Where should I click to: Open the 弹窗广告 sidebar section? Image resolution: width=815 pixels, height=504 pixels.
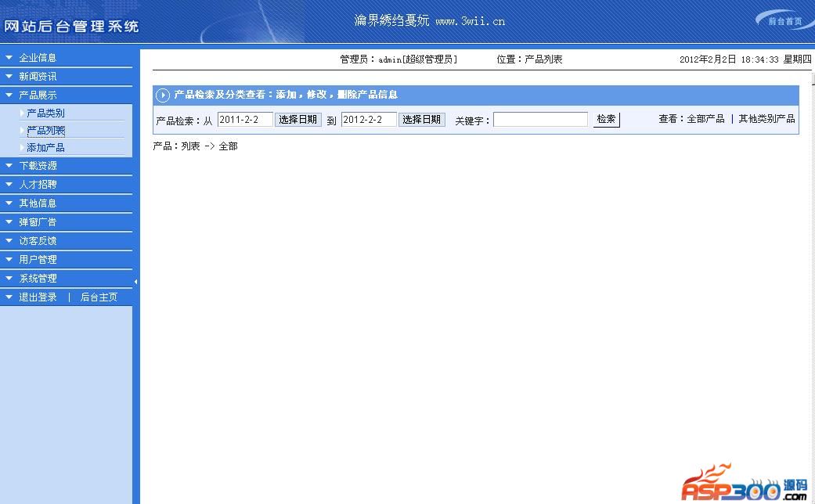tap(38, 221)
